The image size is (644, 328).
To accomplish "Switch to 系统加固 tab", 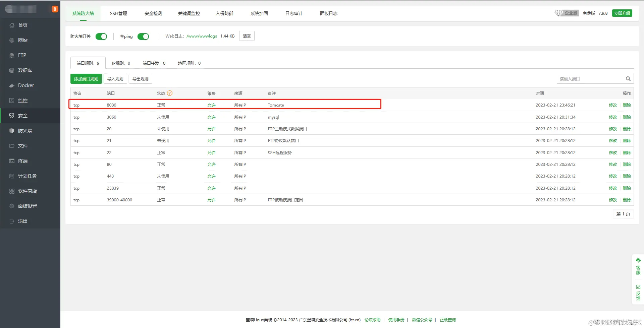I will click(x=259, y=13).
